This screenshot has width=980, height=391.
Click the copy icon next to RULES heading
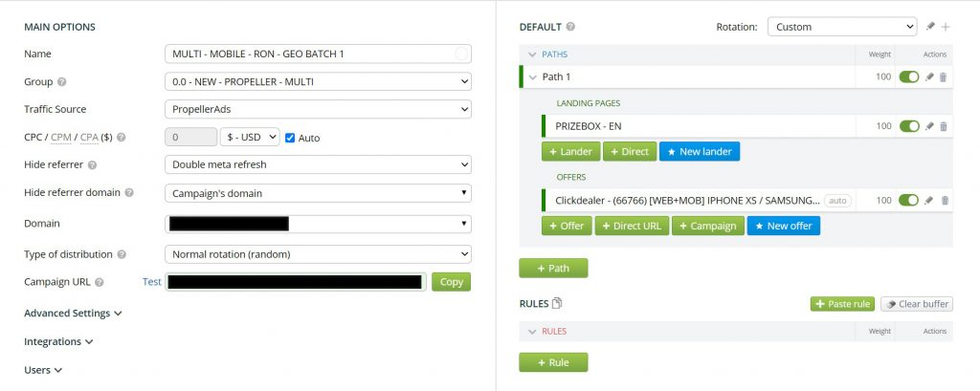click(558, 304)
